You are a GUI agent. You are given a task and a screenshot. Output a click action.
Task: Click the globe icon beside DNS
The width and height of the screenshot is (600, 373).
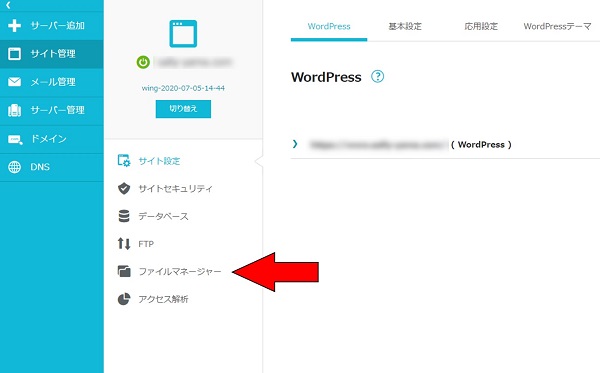[15, 167]
